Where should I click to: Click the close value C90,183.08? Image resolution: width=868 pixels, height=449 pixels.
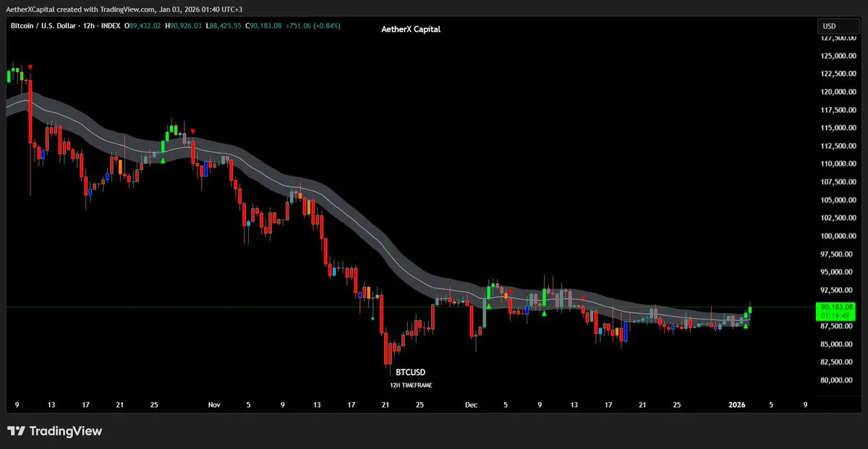pos(265,26)
